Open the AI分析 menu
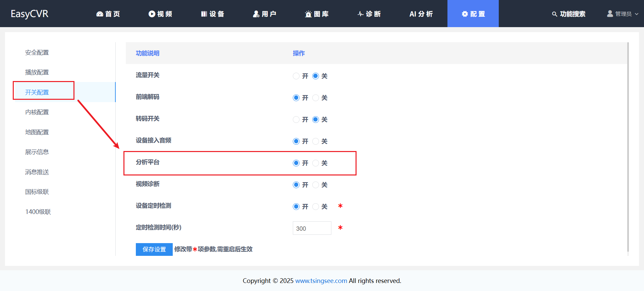Image resolution: width=644 pixels, height=291 pixels. click(x=421, y=14)
